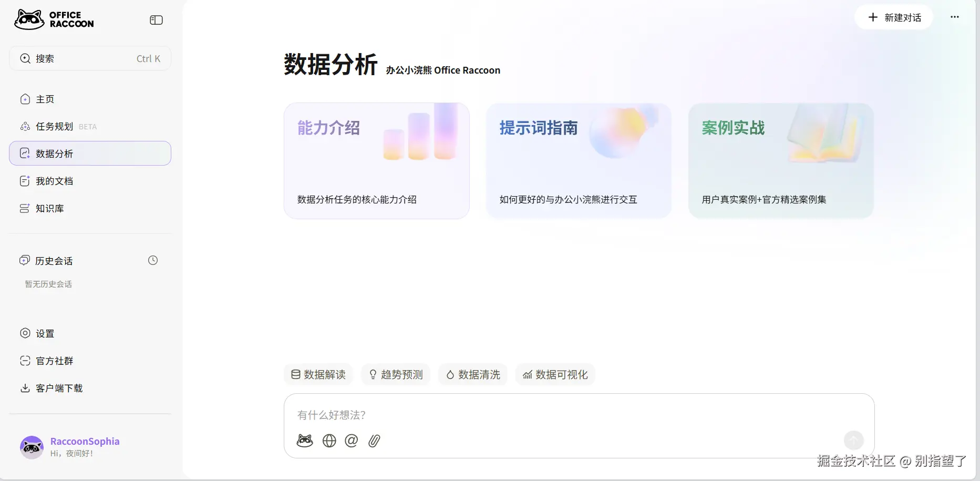980x481 pixels.
Task: Click the RaccoonSophia user avatar
Action: point(32,447)
